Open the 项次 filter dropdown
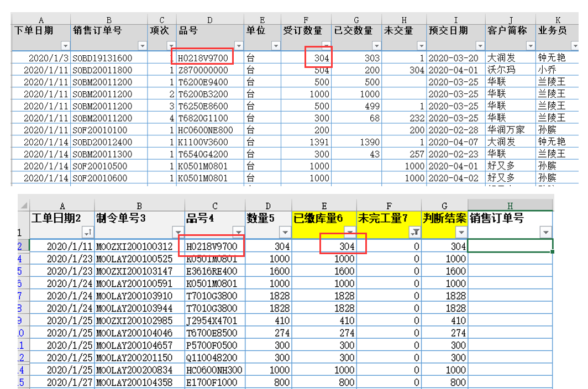Viewport: 588px width, 389px height. [171, 46]
